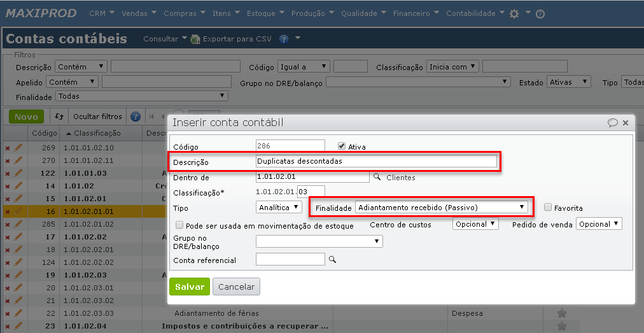The width and height of the screenshot is (644, 333).
Task: Click the edit pencil for code 285 row
Action: pyautogui.click(x=18, y=224)
